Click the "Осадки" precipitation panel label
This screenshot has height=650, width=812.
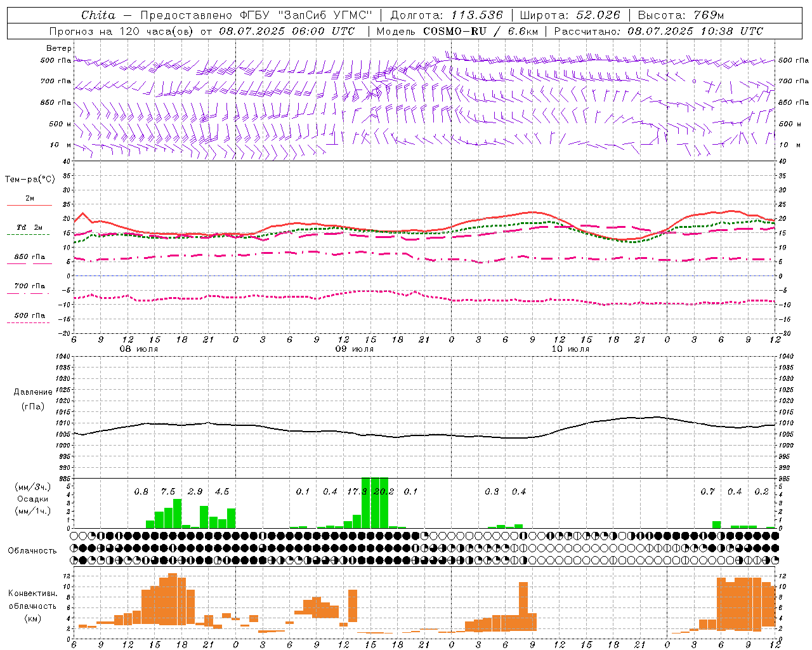[32, 499]
